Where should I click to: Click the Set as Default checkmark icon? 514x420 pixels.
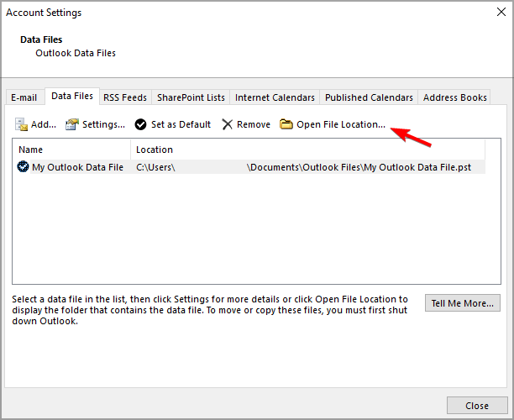point(140,124)
